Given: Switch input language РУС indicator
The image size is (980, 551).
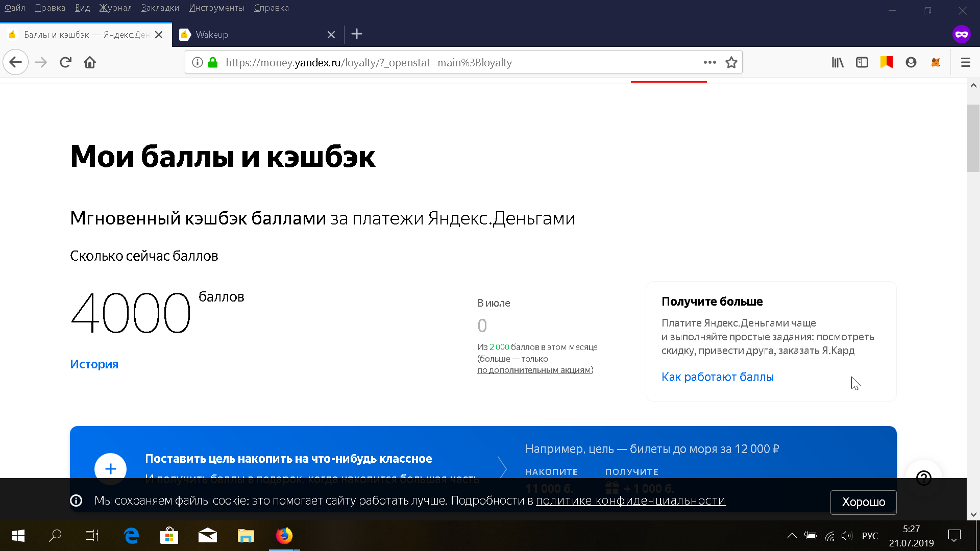Looking at the screenshot, I should pos(870,536).
